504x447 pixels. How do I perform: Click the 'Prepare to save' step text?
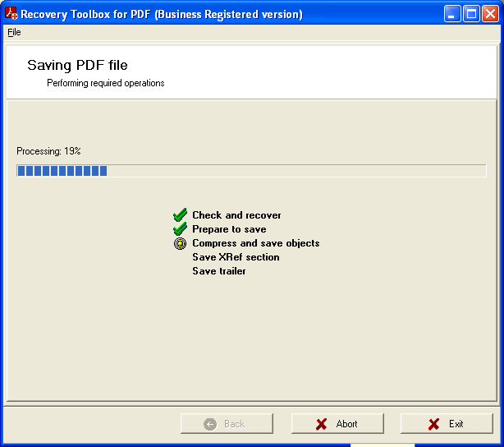(229, 229)
